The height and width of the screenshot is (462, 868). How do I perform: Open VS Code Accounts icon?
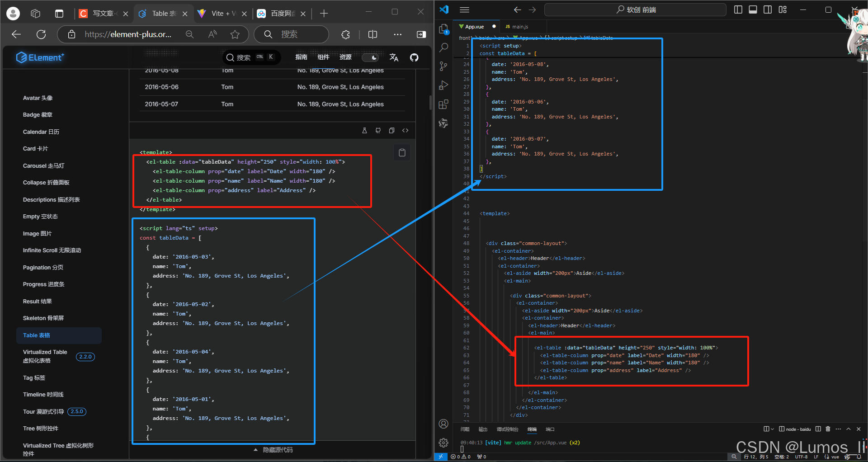point(443,424)
